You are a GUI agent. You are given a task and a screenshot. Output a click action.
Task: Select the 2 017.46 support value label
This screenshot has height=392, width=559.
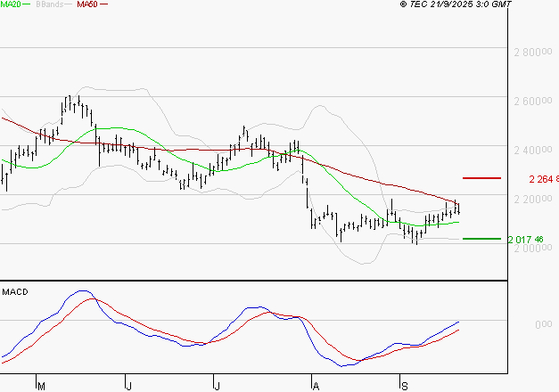click(526, 240)
